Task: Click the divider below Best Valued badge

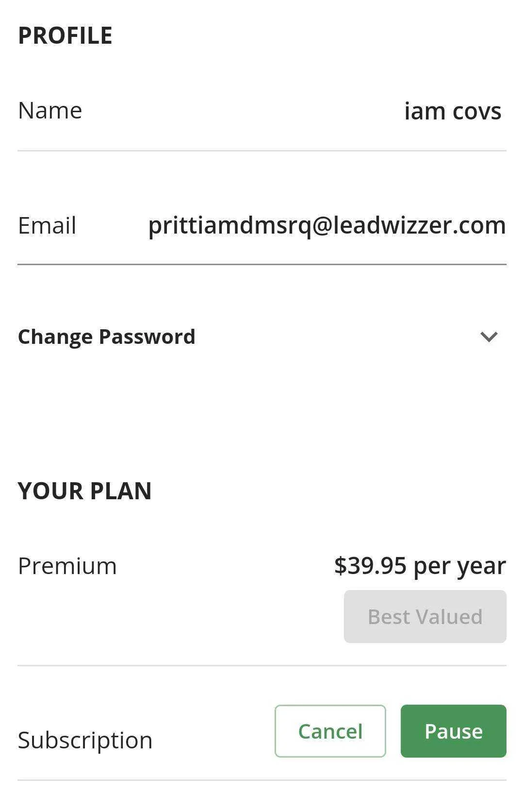Action: [x=262, y=665]
